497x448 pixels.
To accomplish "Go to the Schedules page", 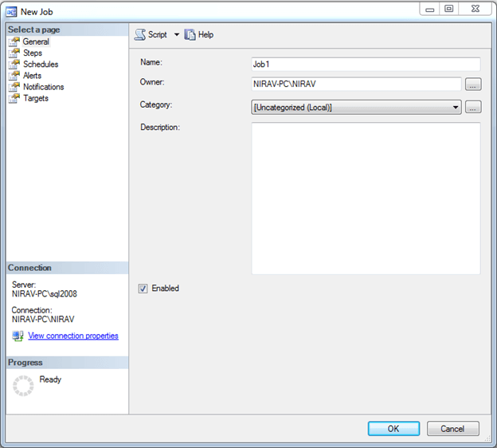I will pos(41,65).
